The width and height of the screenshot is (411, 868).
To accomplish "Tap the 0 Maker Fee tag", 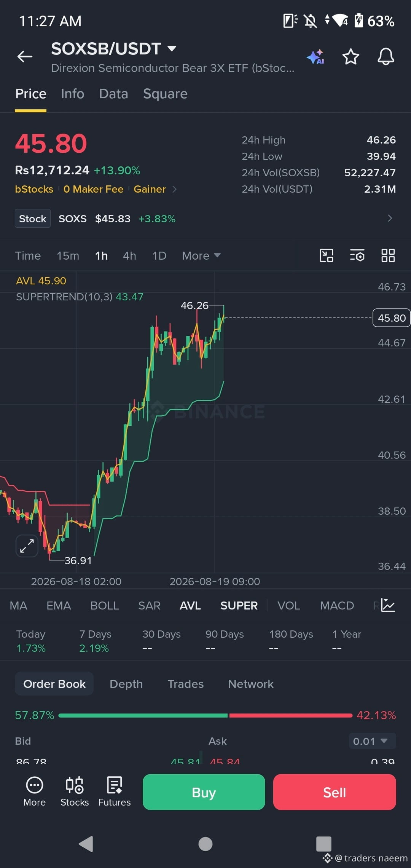I will point(94,189).
